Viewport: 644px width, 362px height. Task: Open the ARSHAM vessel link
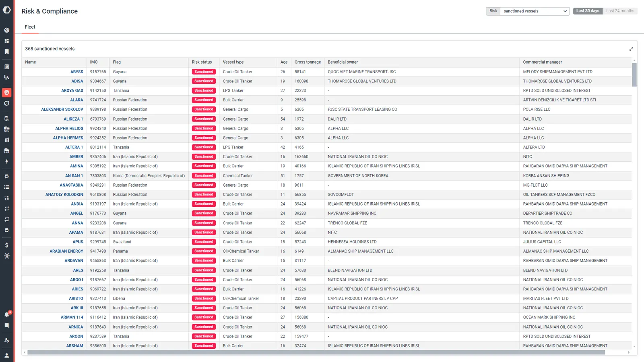coord(75,346)
